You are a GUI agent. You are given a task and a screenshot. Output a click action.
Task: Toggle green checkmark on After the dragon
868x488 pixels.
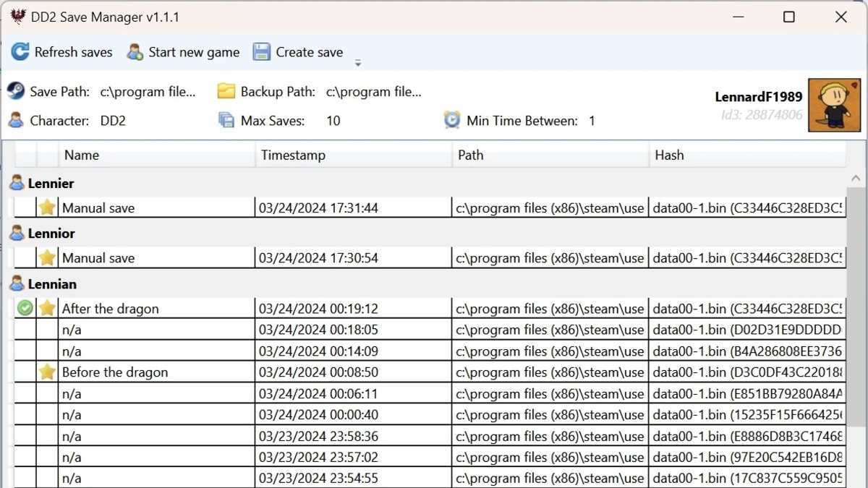coord(25,309)
